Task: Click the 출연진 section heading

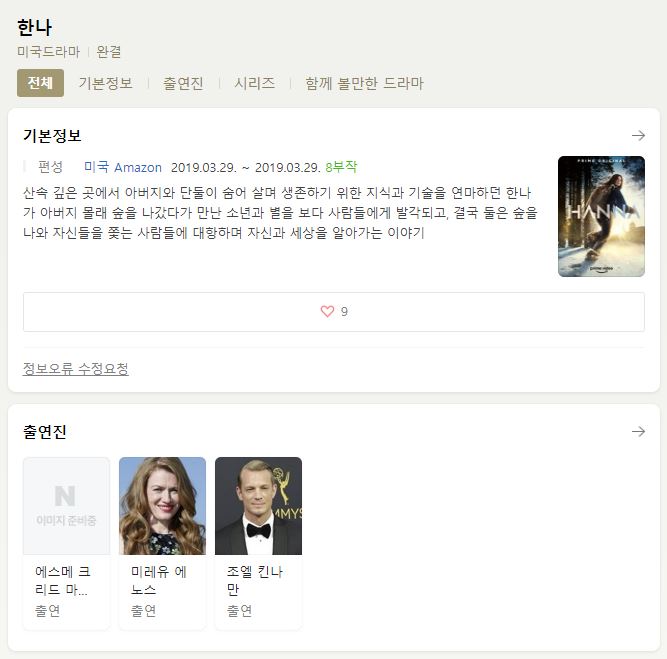Action: 45,432
